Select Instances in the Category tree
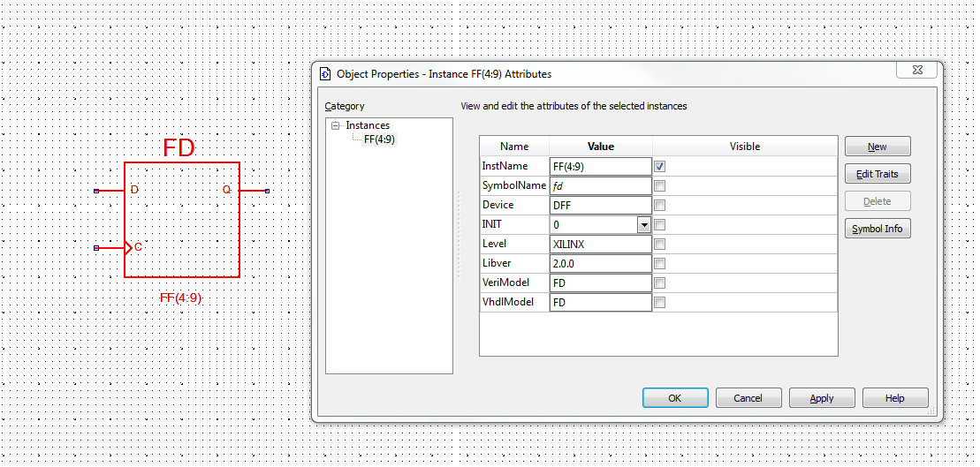 pyautogui.click(x=368, y=125)
